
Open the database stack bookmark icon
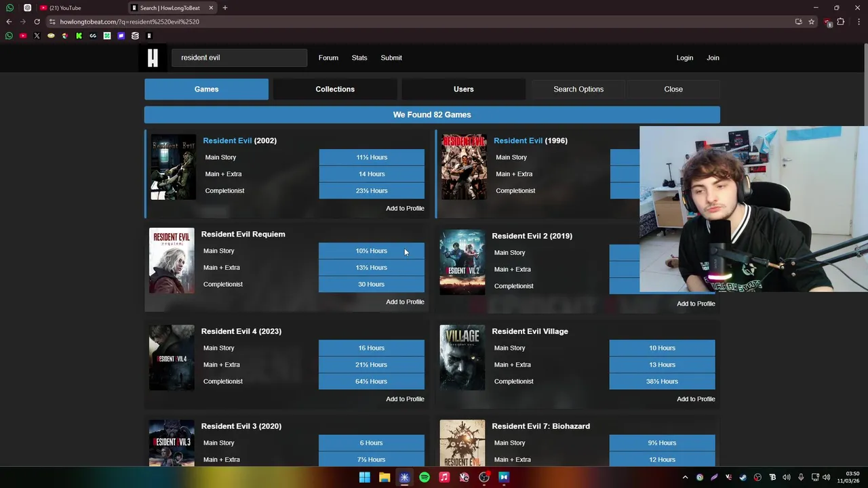pos(135,36)
